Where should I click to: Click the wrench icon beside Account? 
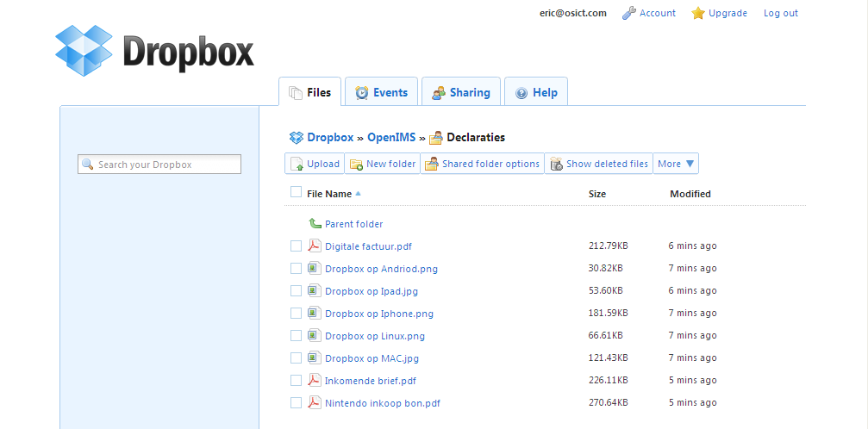click(x=629, y=13)
